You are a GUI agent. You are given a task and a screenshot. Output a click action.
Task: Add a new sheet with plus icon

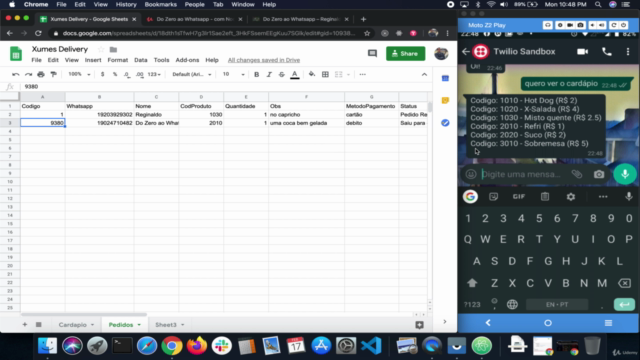[x=25, y=324]
